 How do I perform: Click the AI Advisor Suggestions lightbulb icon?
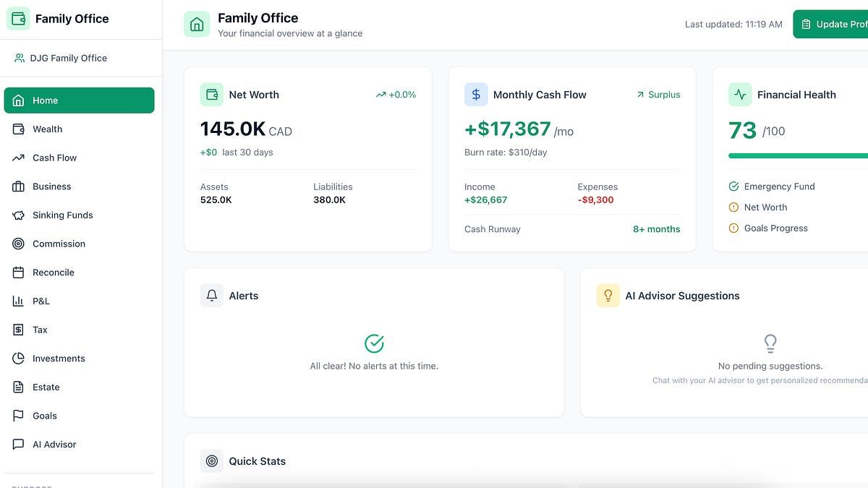click(608, 296)
